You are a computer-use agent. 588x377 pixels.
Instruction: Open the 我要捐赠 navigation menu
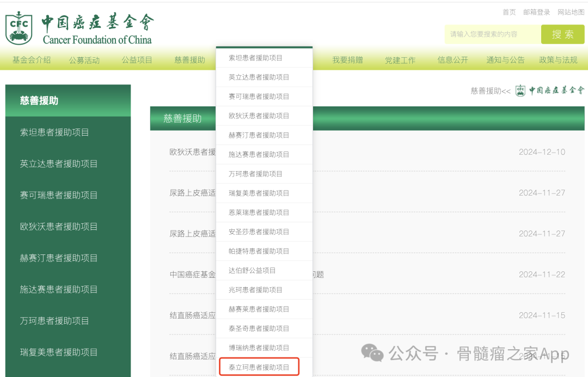click(x=347, y=60)
